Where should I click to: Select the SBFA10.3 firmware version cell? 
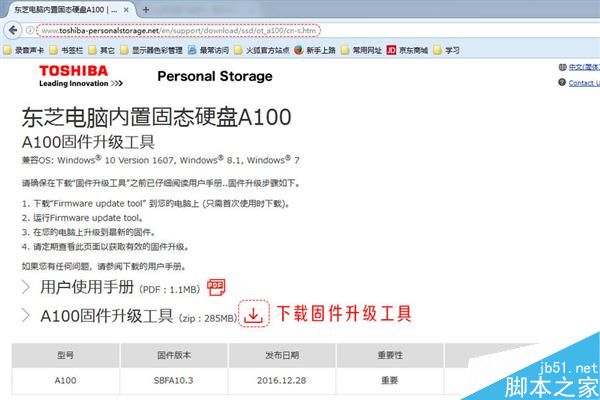point(174,381)
